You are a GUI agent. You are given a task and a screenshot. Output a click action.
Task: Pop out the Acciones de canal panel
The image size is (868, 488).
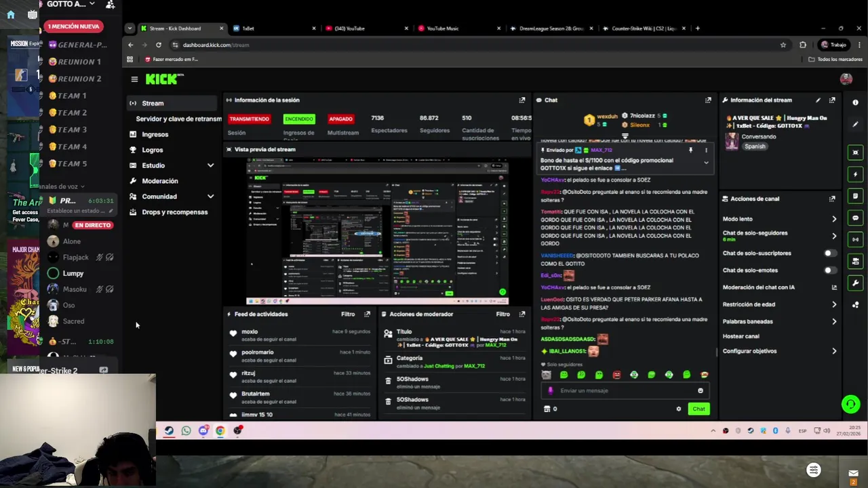coord(832,199)
